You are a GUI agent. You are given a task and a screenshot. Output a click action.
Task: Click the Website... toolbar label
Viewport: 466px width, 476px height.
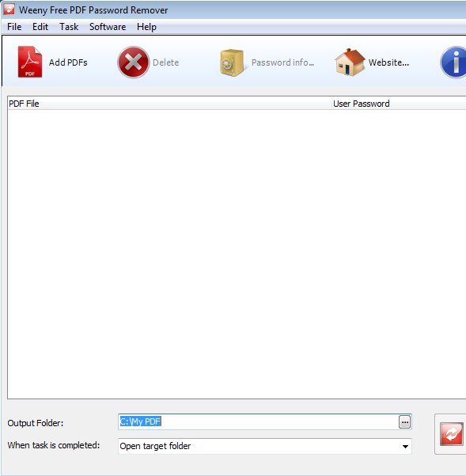tap(388, 62)
